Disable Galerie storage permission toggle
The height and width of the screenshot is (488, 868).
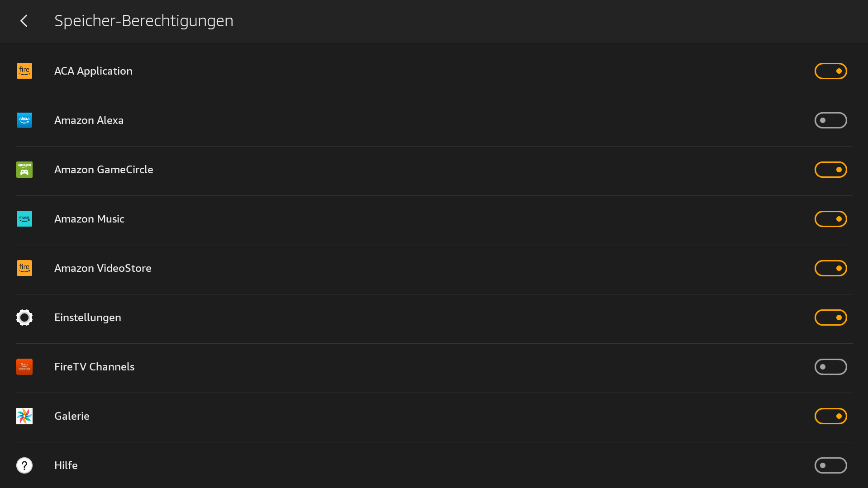click(830, 416)
